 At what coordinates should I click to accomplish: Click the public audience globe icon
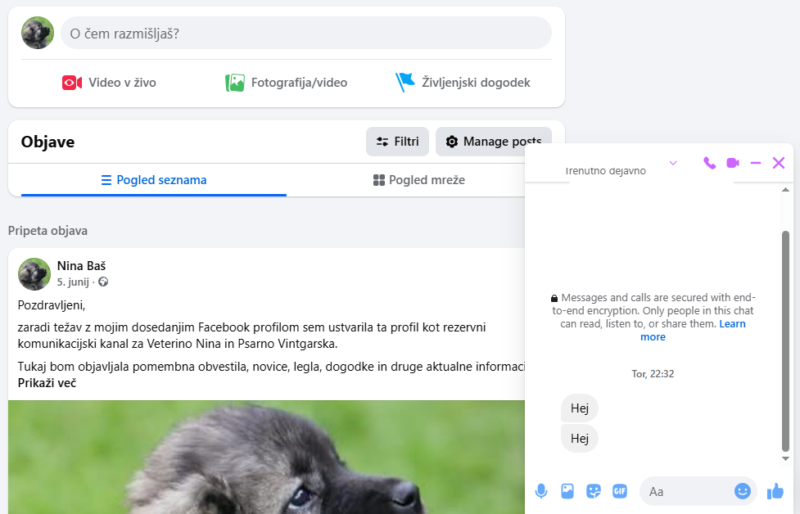tap(103, 282)
